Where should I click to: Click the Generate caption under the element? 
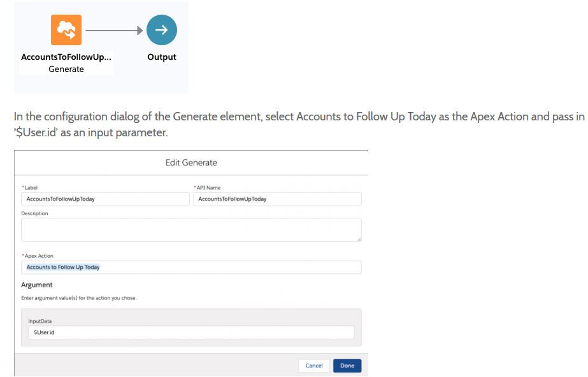tap(66, 69)
